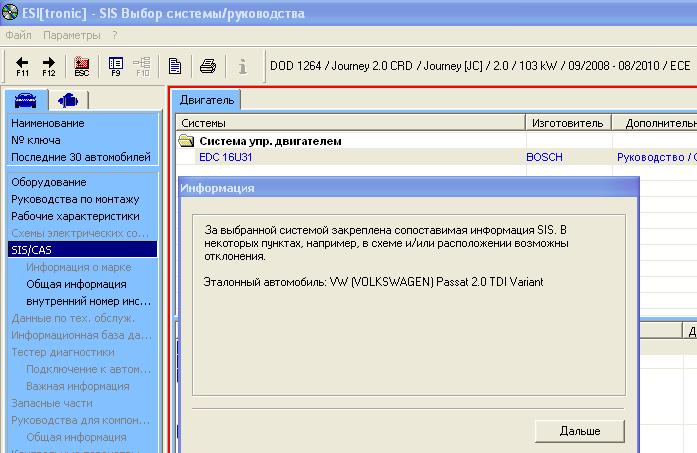Click Информационная база да… entry
The width and height of the screenshot is (697, 453).
coord(81,335)
